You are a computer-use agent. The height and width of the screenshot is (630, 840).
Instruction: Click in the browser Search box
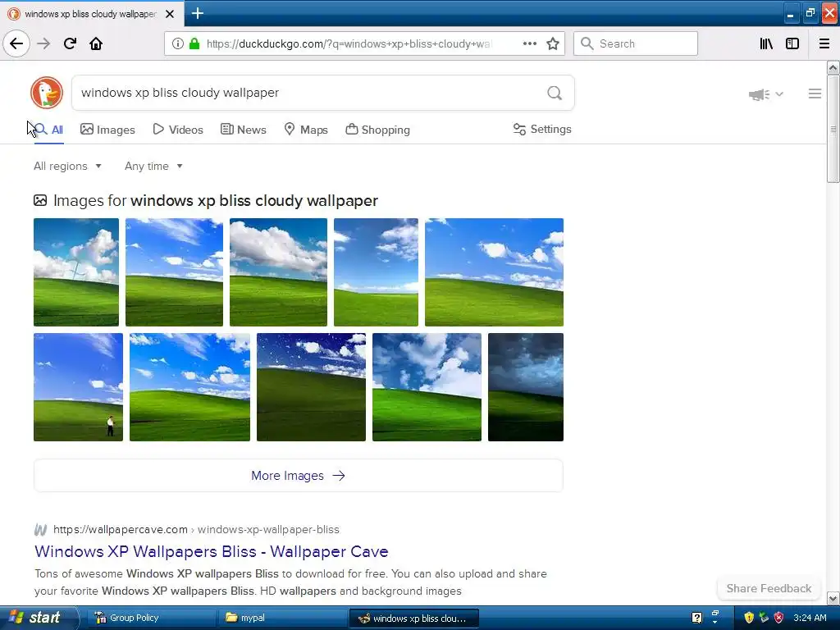pyautogui.click(x=636, y=43)
